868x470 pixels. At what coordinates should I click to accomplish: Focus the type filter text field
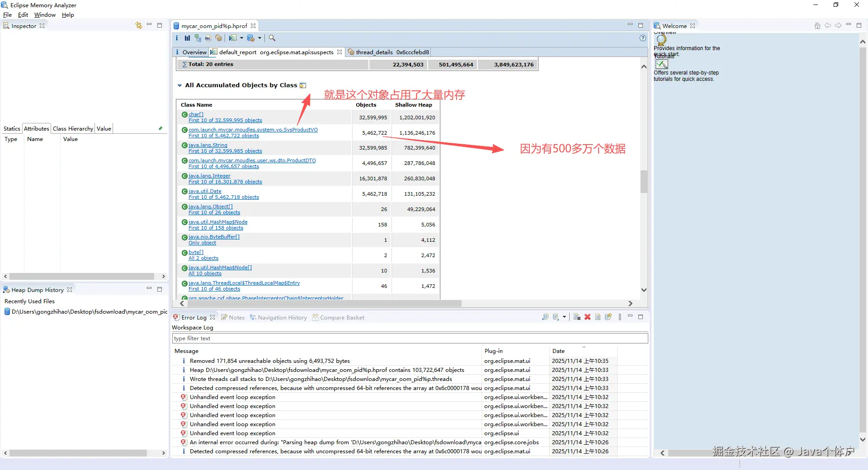pos(410,338)
